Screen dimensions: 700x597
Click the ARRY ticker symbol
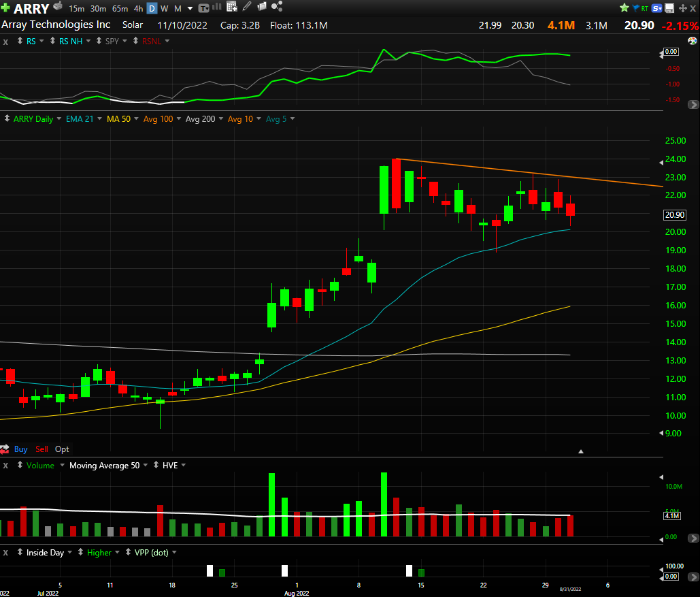coord(31,8)
